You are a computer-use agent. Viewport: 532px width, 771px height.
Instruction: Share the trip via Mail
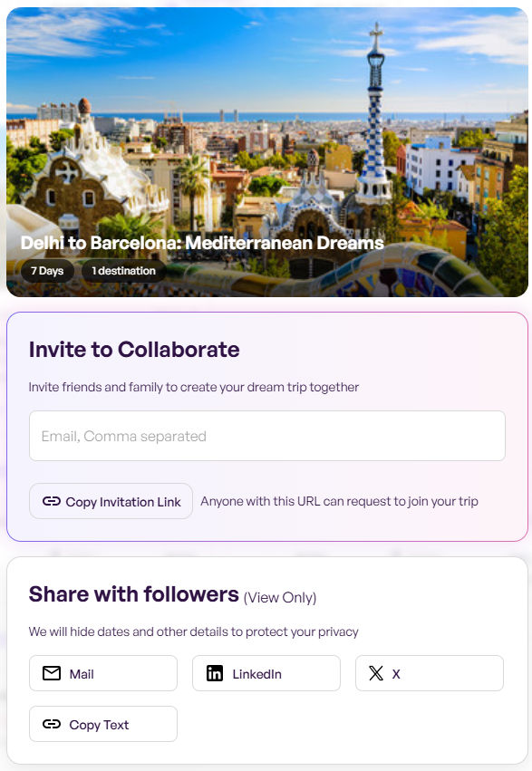pos(103,673)
